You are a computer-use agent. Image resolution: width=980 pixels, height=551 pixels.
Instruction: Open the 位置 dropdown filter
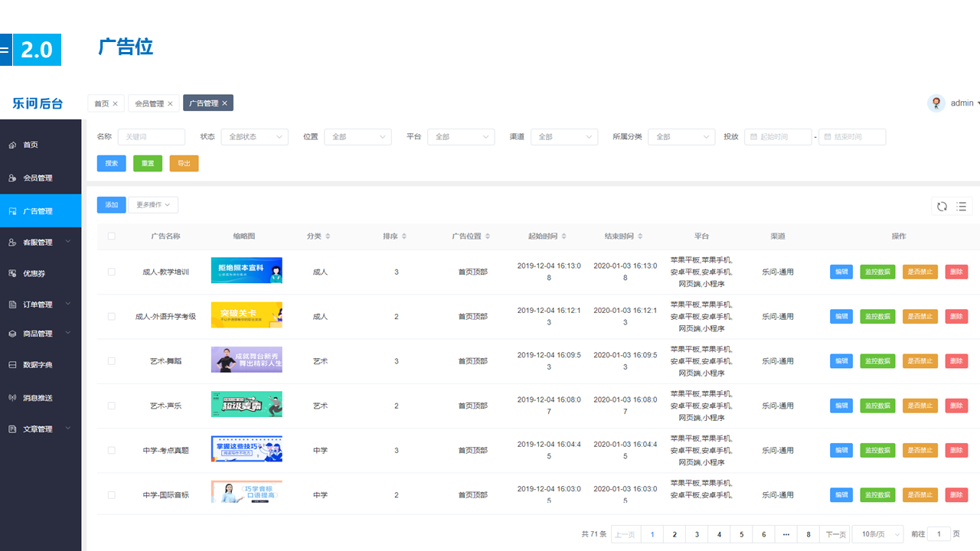pos(358,137)
